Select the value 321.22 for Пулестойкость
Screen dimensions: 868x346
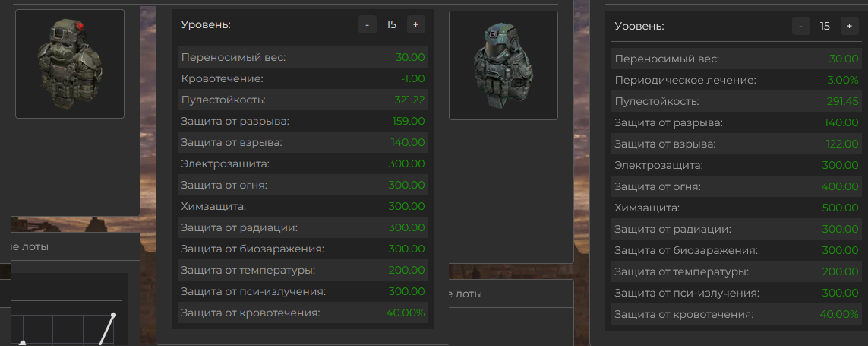click(409, 100)
